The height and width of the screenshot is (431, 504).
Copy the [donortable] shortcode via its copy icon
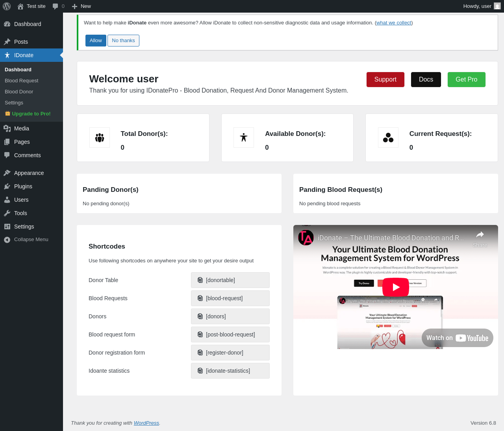tap(200, 280)
